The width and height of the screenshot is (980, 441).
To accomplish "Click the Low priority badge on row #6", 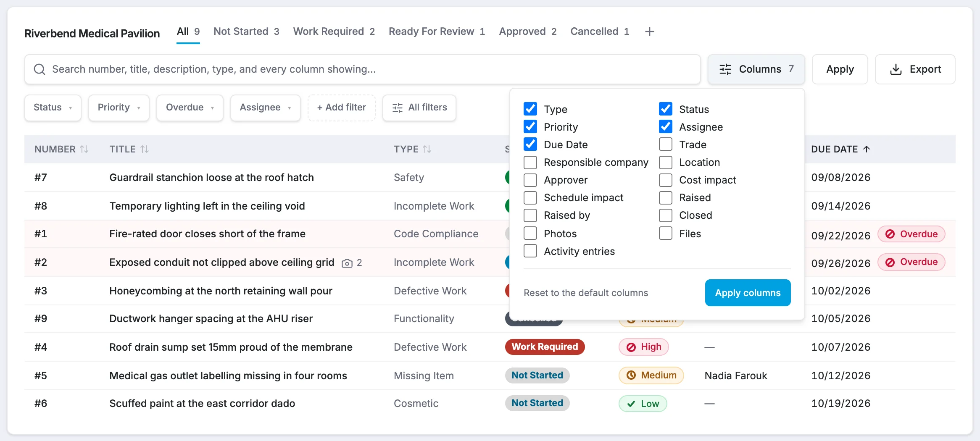I will [x=643, y=404].
